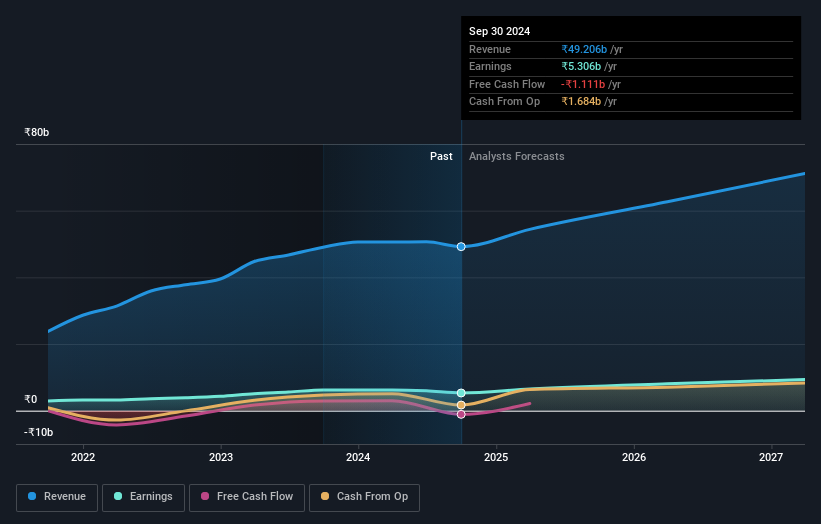Toggle the Cash From Op legend series

[364, 497]
